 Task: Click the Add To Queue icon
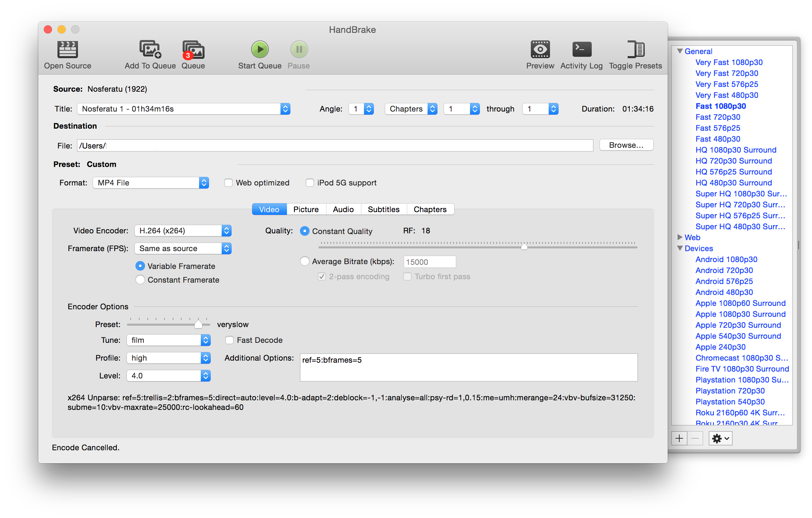tap(150, 50)
